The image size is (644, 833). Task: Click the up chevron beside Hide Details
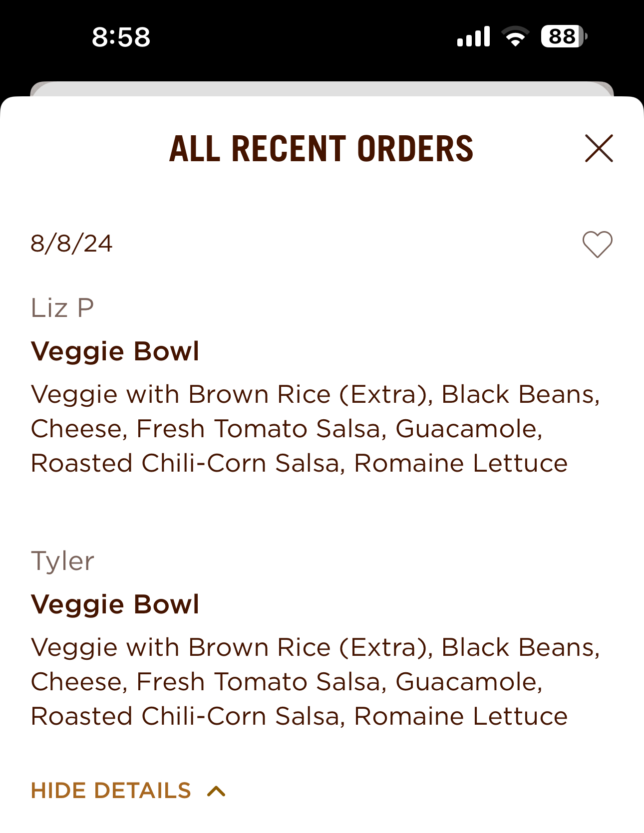(216, 791)
